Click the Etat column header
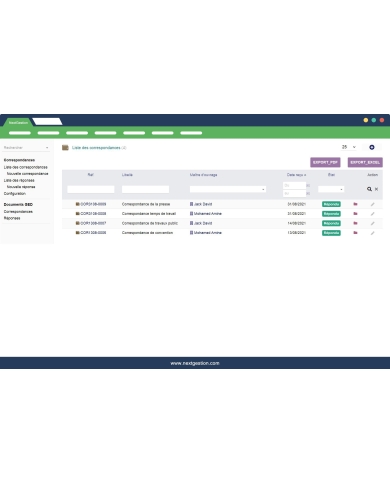 tap(331, 175)
